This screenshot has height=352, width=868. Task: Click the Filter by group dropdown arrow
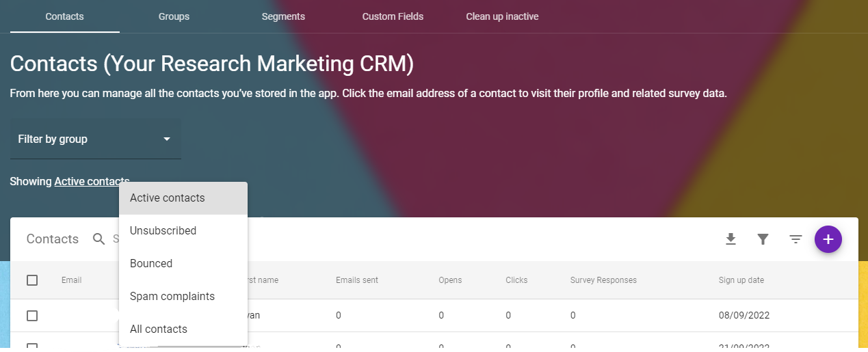[x=166, y=139]
